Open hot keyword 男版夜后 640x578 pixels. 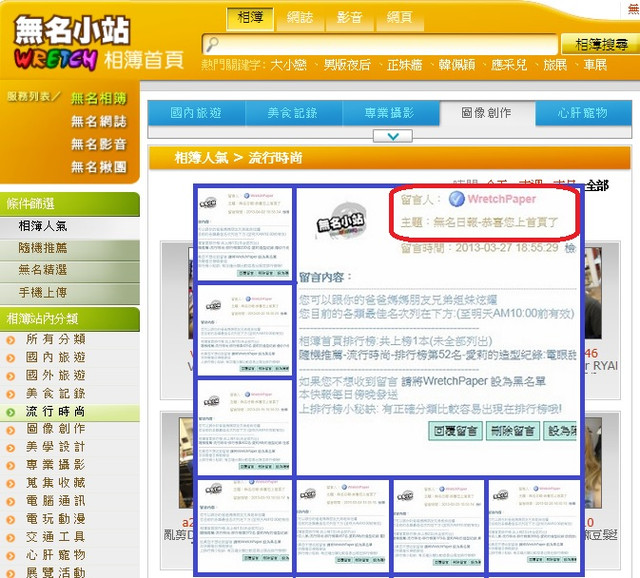coord(347,64)
